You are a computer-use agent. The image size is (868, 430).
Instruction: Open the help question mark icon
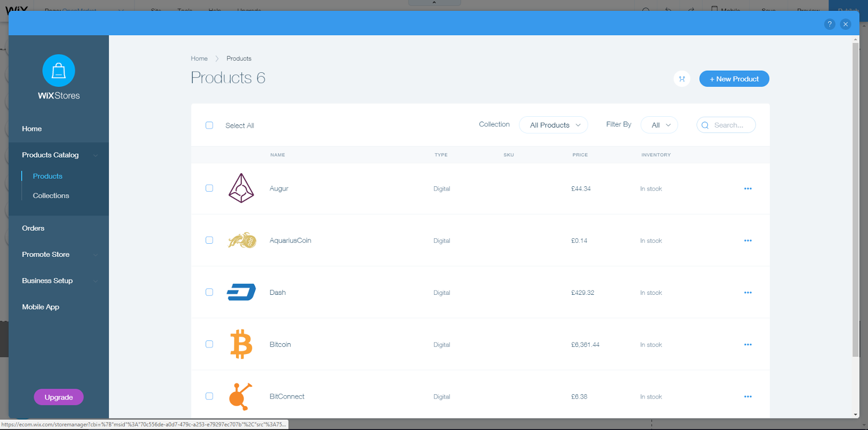pos(829,24)
